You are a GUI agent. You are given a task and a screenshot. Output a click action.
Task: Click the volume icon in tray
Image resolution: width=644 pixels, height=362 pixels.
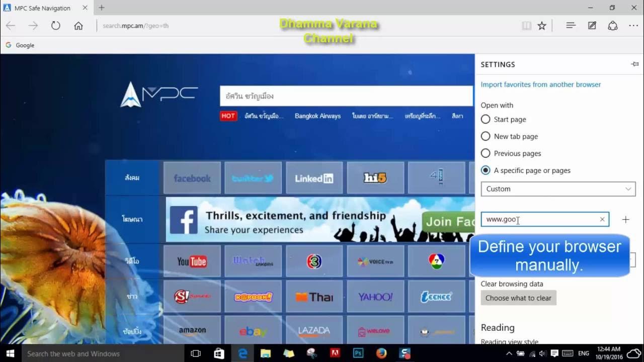click(543, 353)
